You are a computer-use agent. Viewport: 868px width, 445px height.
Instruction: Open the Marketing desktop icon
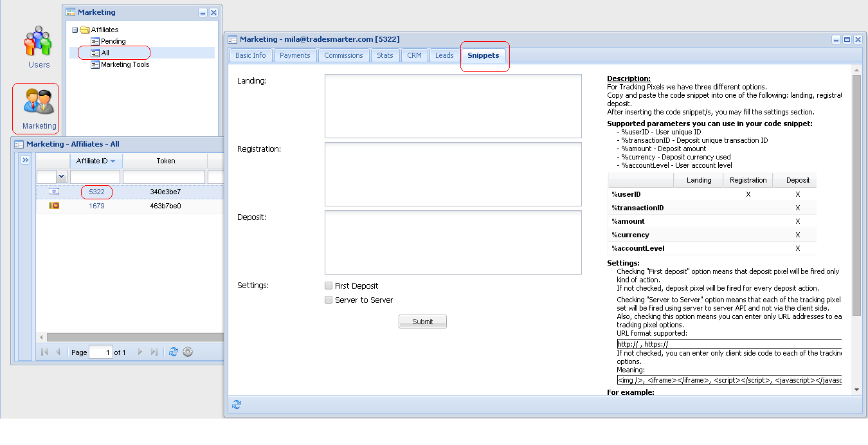39,108
